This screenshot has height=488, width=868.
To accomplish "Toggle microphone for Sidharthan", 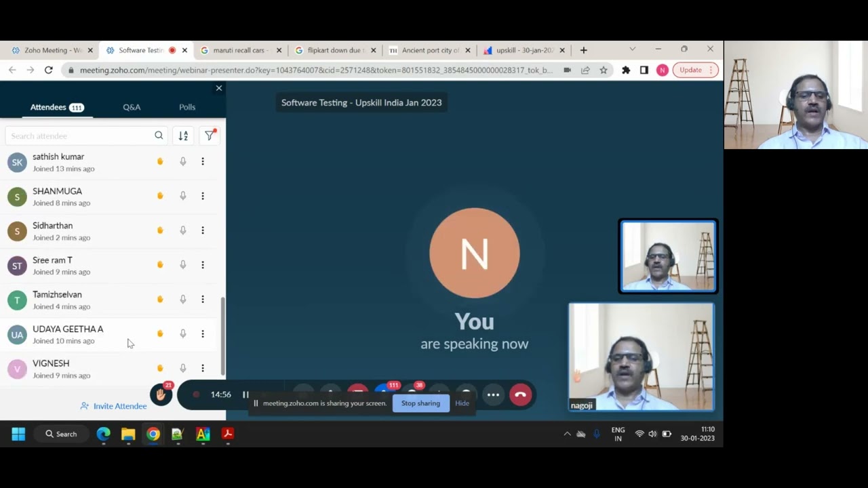I will tap(183, 230).
